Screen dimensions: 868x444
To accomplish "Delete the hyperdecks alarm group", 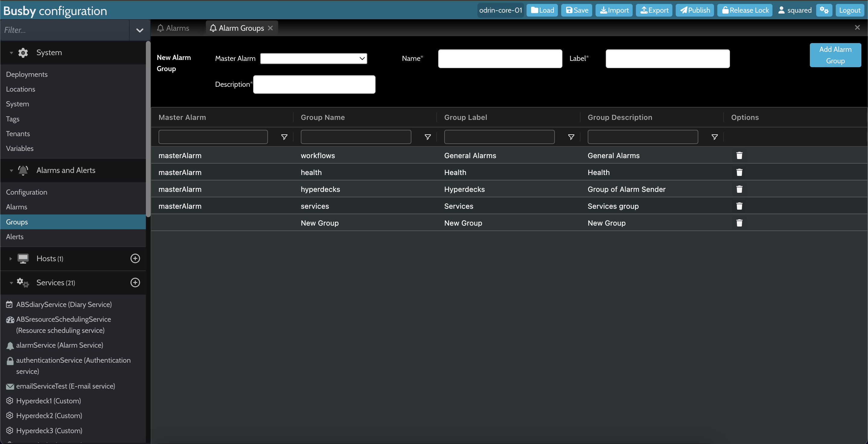I will point(739,189).
